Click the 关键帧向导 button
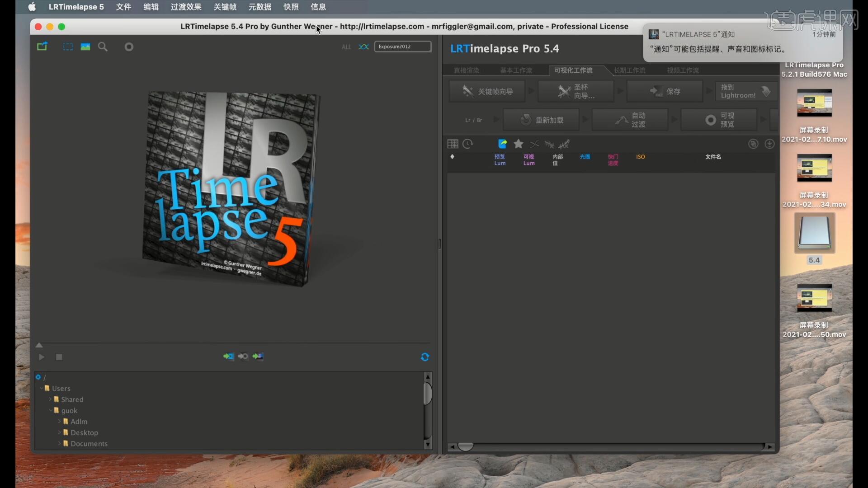The height and width of the screenshot is (488, 868). coord(487,92)
